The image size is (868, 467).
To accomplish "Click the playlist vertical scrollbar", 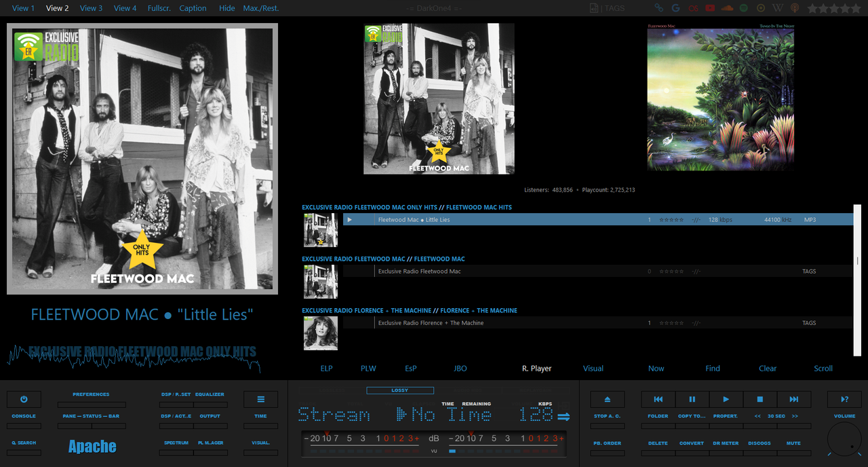I will click(x=857, y=280).
